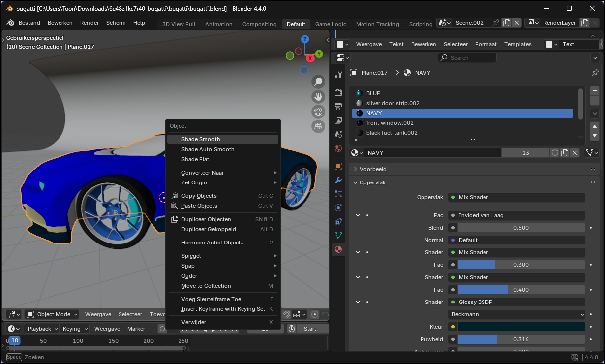Click the camera view icon in the viewport
The width and height of the screenshot is (605, 364).
pyautogui.click(x=318, y=111)
